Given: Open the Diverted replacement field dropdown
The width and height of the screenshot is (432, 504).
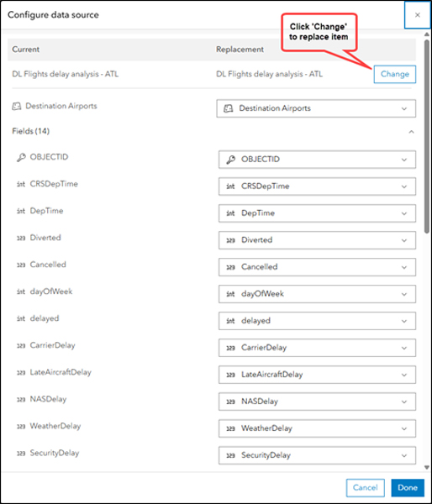Looking at the screenshot, I should point(317,240).
